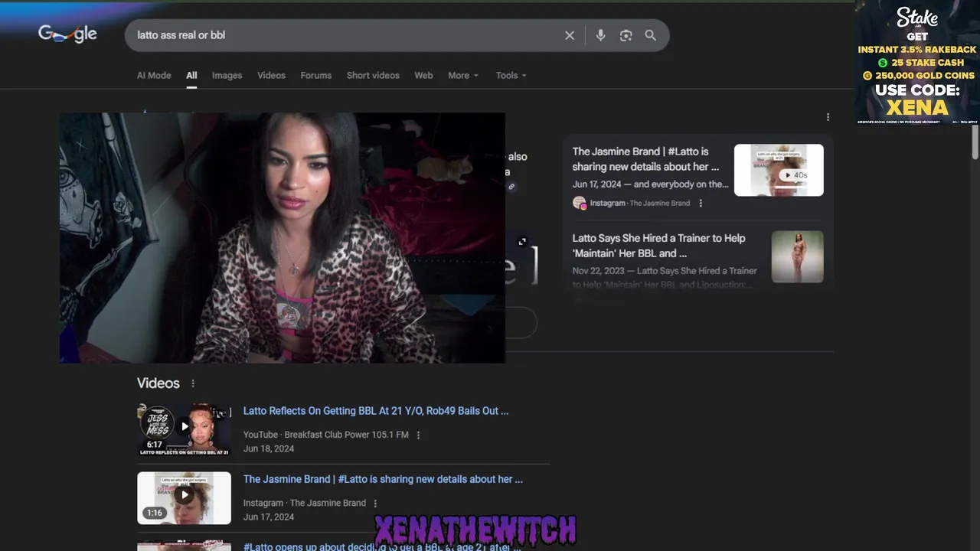Go to Google home via the logo
980x551 pixels.
[67, 34]
